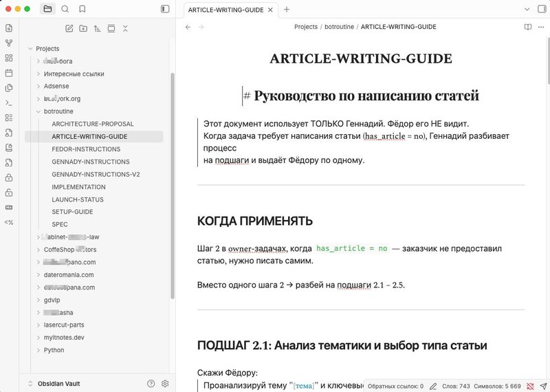Screen dimensions: 550x392
Task: Collapse all folders in file explorer
Action: tap(125, 28)
